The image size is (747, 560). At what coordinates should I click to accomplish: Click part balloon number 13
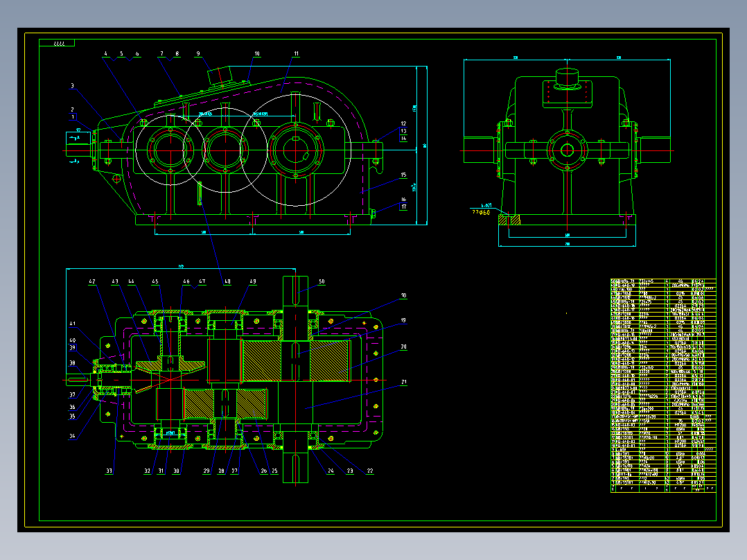[x=403, y=131]
